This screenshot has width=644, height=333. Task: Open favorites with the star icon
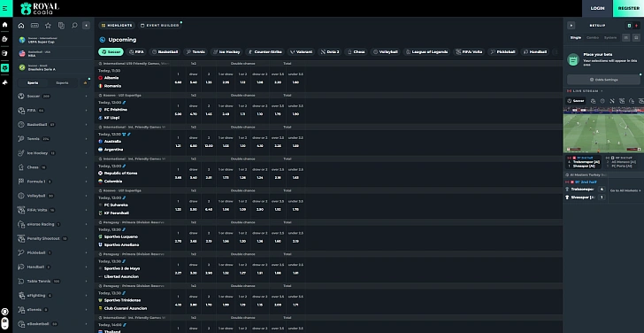[48, 26]
